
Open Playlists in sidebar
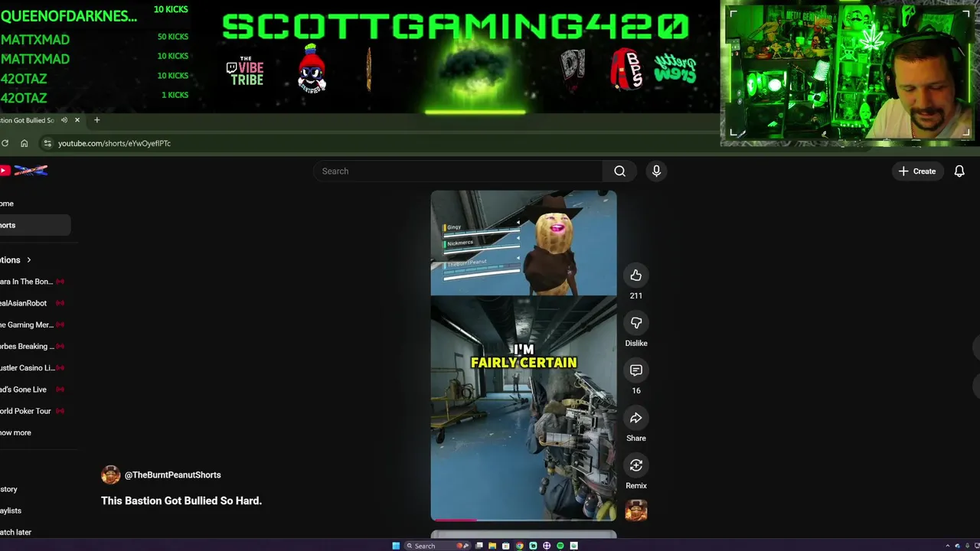coord(11,510)
